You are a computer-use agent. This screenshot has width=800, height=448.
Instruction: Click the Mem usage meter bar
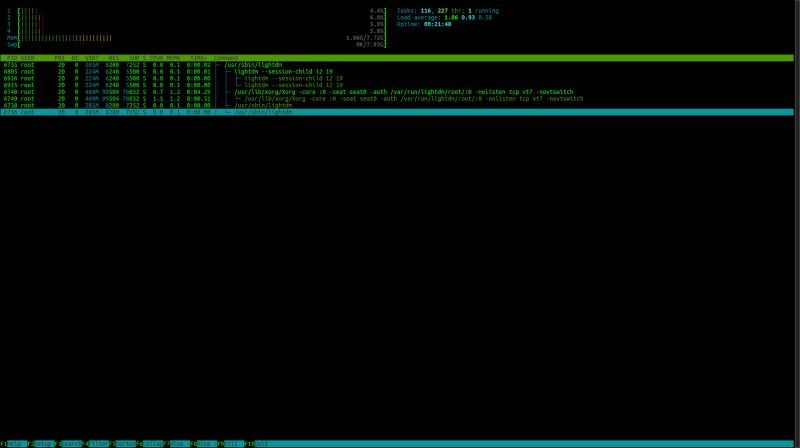point(196,38)
